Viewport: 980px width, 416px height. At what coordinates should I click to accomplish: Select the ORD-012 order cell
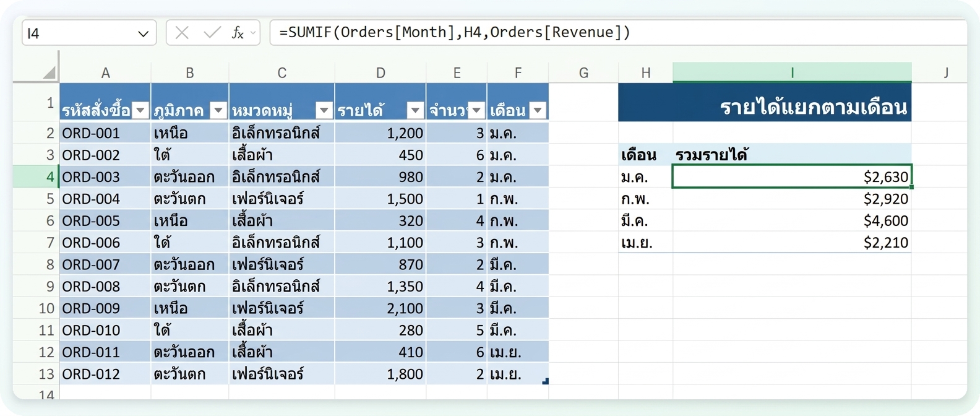(x=105, y=374)
